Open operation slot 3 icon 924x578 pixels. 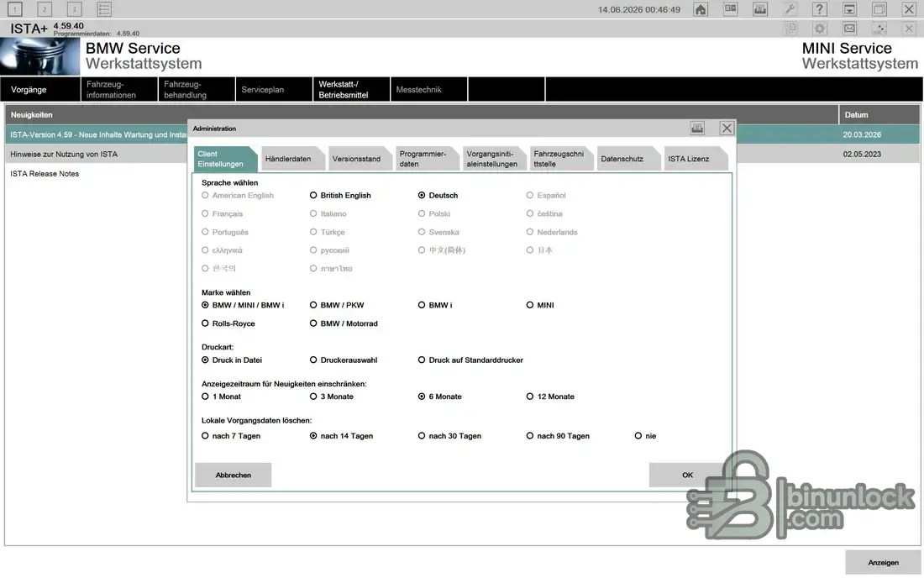(x=74, y=9)
